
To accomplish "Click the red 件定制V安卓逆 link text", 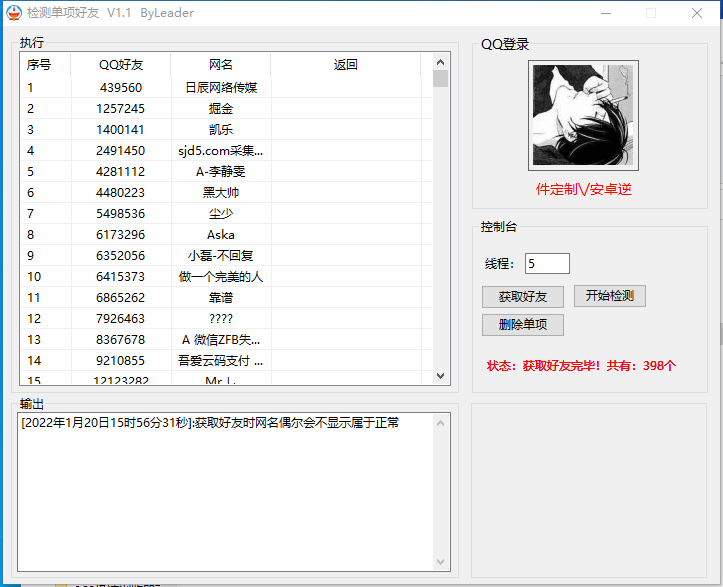I will click(584, 190).
